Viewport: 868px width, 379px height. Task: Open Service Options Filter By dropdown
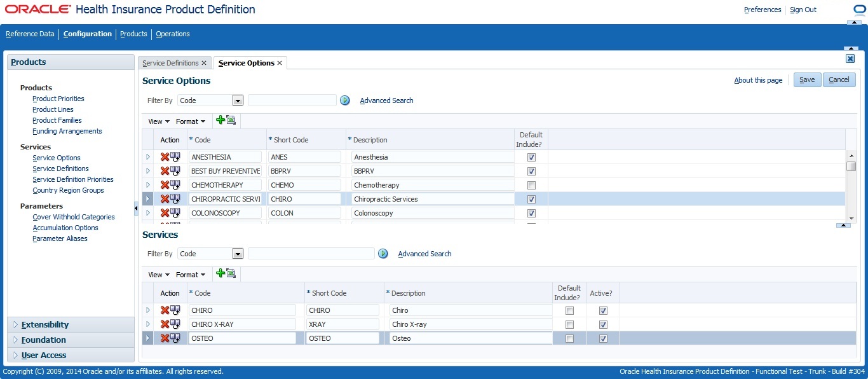238,100
